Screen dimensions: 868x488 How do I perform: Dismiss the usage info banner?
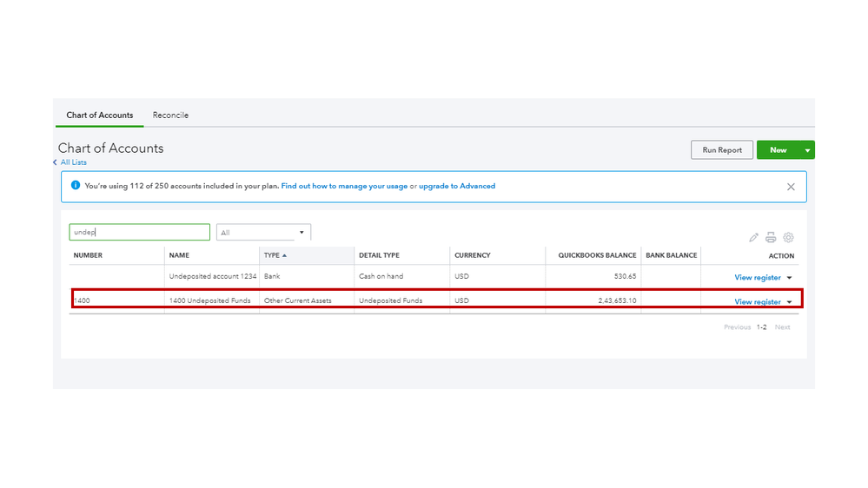click(791, 187)
